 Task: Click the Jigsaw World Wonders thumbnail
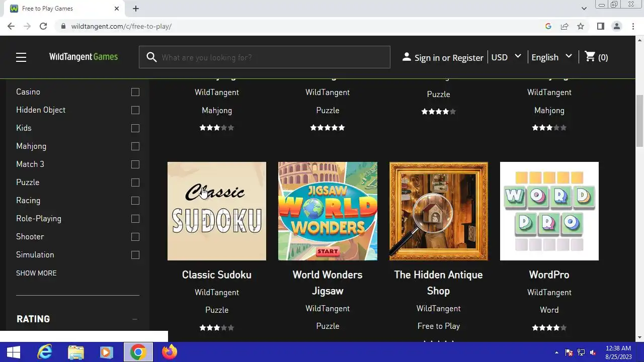point(328,211)
